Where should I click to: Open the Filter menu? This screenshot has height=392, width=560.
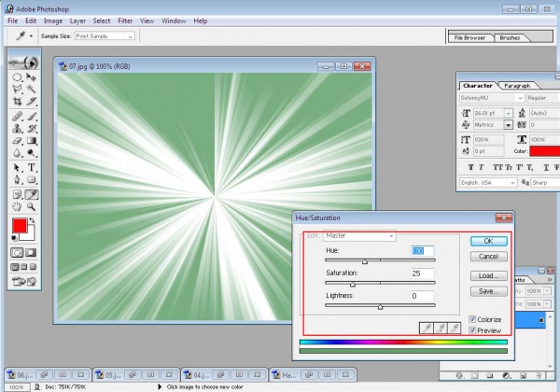coord(125,21)
